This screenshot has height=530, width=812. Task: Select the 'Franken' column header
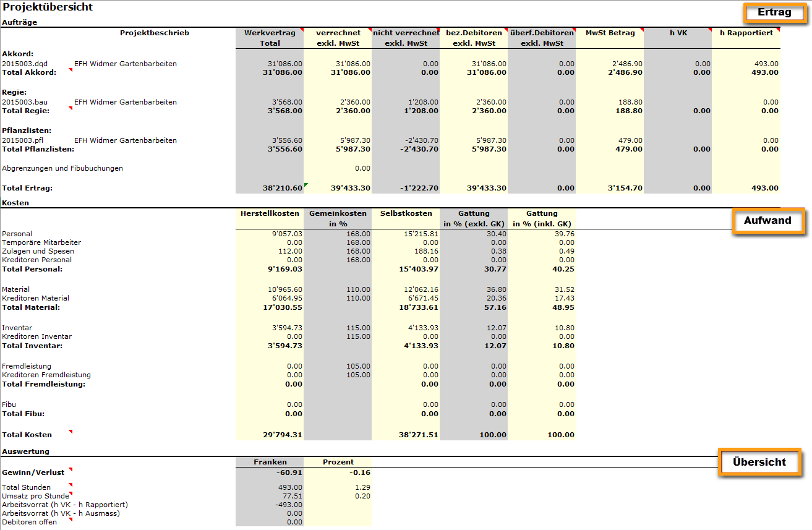click(x=270, y=462)
